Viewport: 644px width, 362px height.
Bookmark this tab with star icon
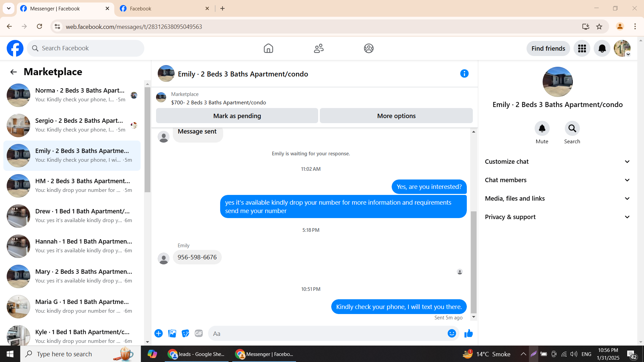point(599,27)
